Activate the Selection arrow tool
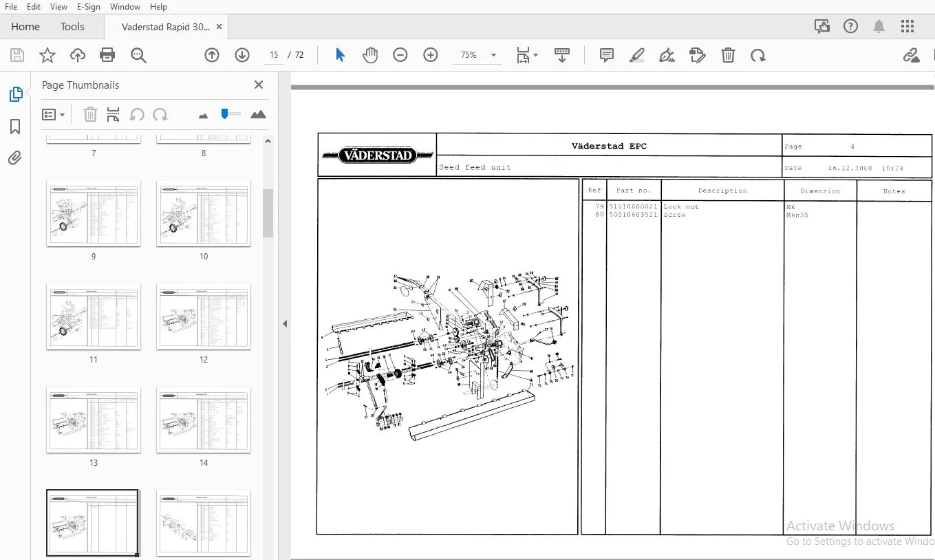Image resolution: width=935 pixels, height=560 pixels. pos(340,55)
